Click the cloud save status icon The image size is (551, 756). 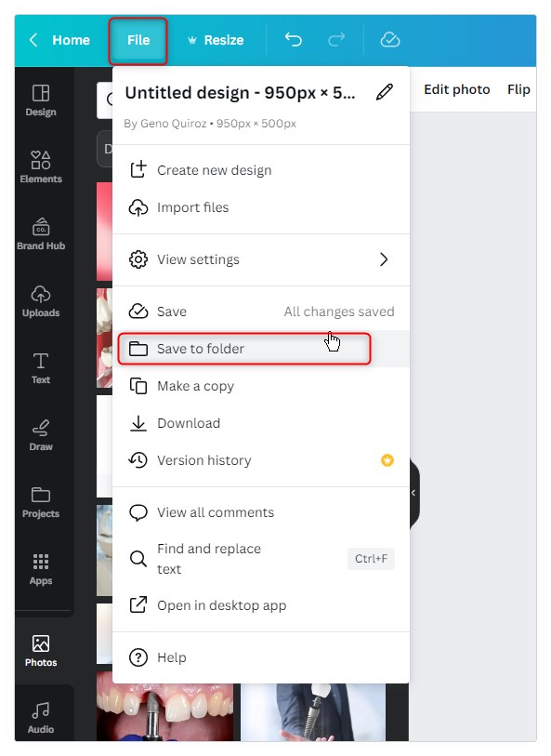[x=389, y=40]
